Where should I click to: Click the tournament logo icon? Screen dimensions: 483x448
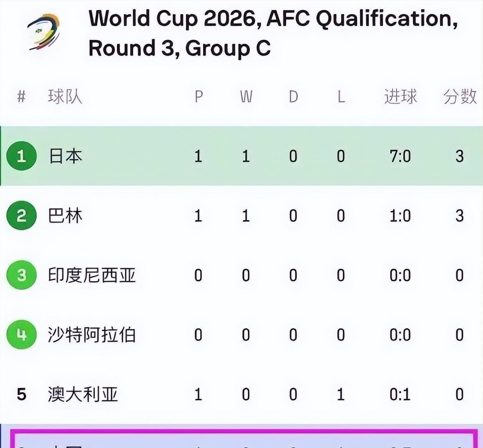[x=45, y=32]
